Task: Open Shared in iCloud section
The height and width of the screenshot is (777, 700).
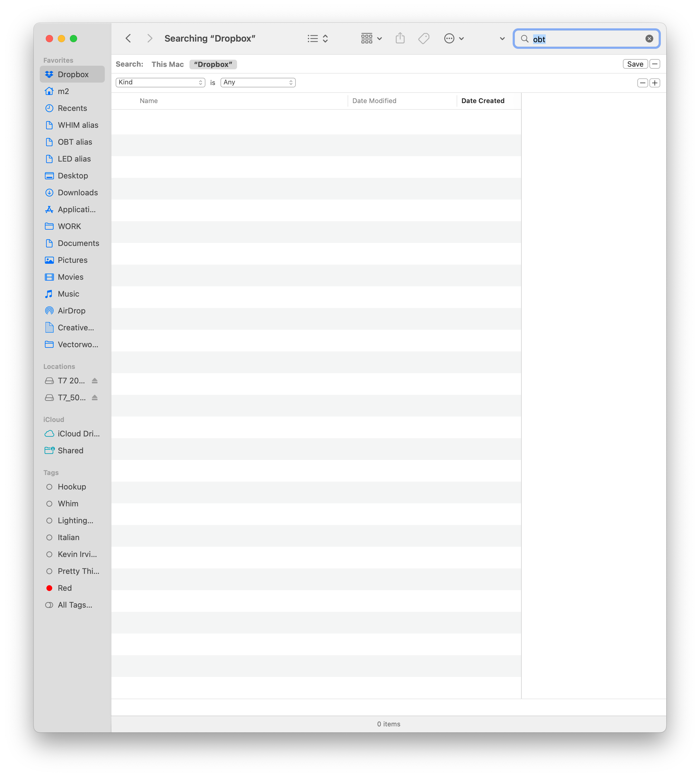Action: [x=72, y=451]
